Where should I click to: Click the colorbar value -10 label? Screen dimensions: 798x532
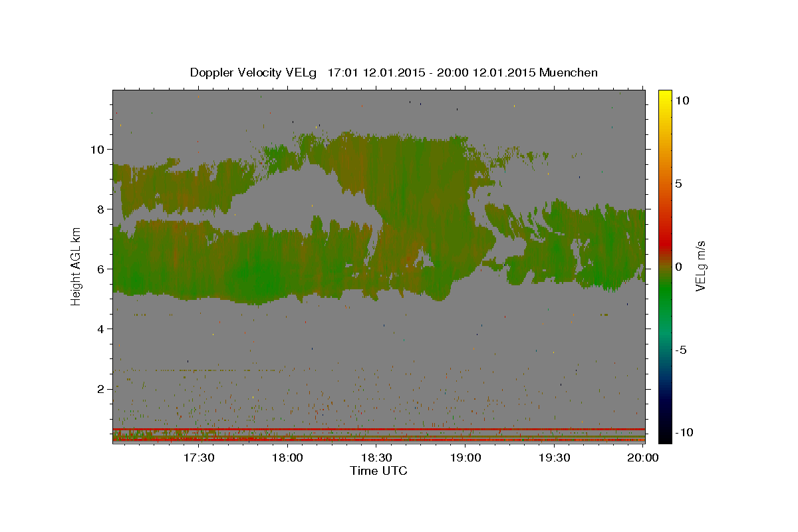click(x=686, y=432)
